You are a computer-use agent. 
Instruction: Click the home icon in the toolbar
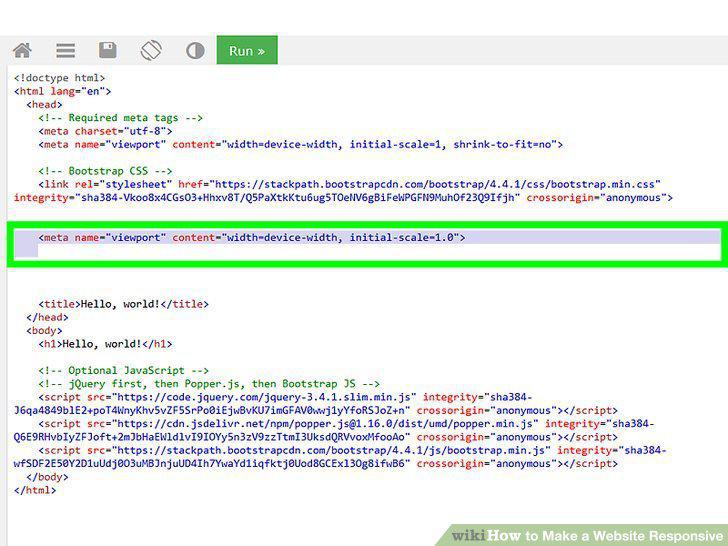pyautogui.click(x=22, y=50)
